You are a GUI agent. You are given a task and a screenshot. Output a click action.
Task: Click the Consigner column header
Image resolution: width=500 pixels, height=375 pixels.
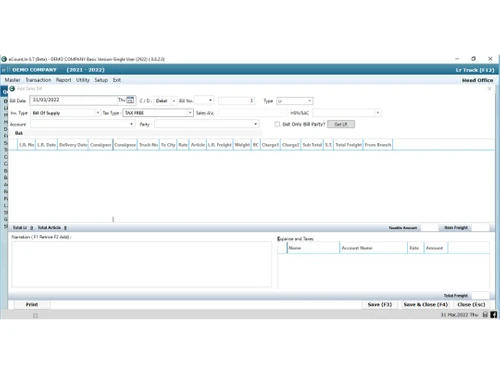coord(101,145)
